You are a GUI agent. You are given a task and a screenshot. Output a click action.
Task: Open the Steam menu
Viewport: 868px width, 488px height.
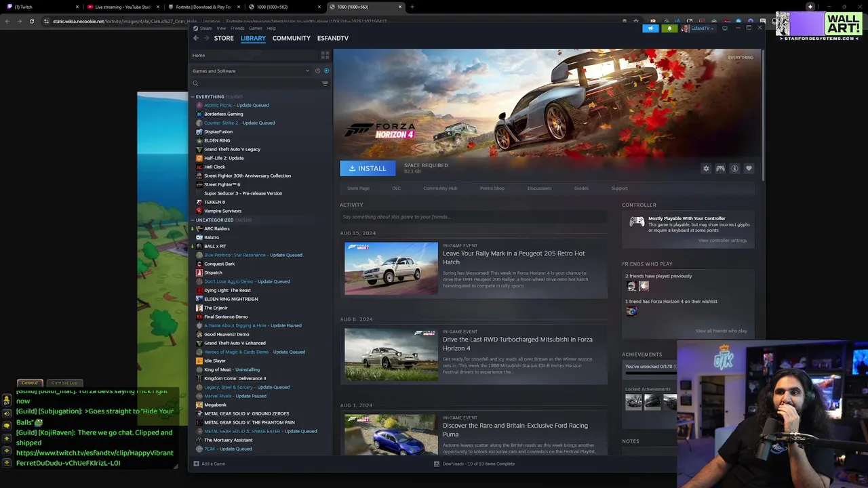206,28
